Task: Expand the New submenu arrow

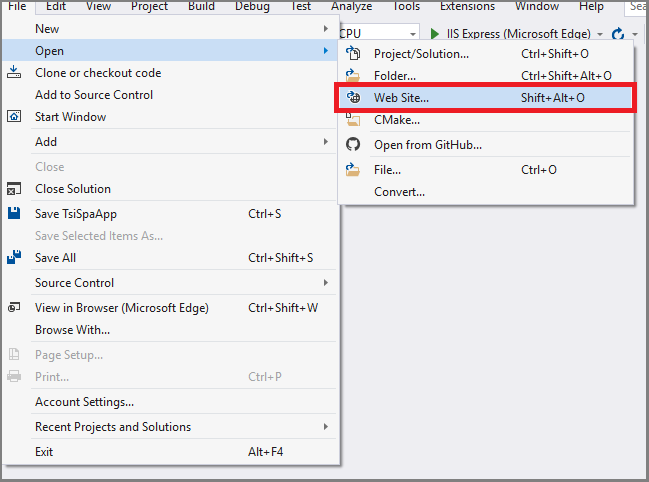Action: 326,29
